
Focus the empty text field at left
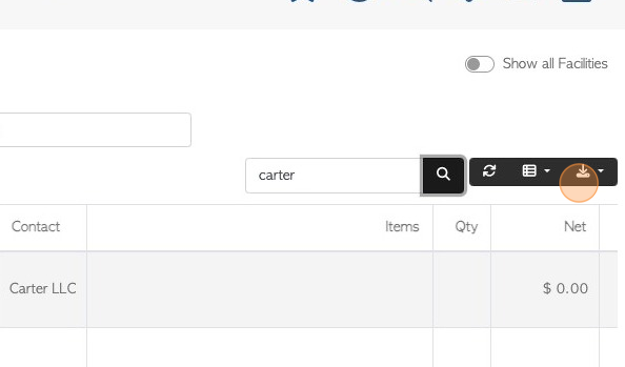click(95, 130)
